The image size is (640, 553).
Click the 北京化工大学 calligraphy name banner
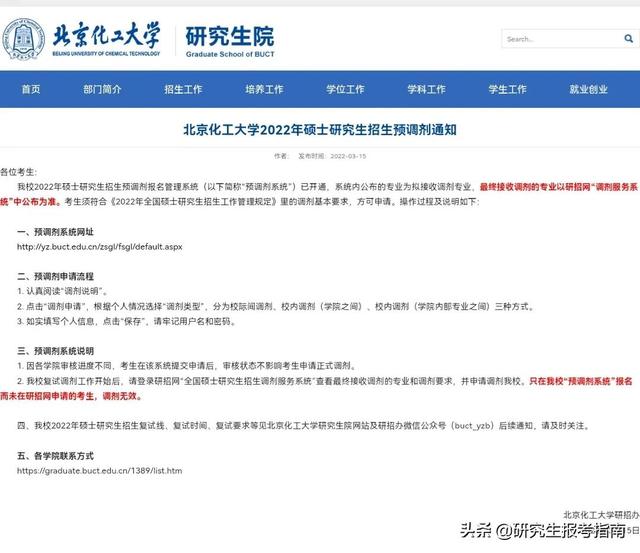pos(106,39)
